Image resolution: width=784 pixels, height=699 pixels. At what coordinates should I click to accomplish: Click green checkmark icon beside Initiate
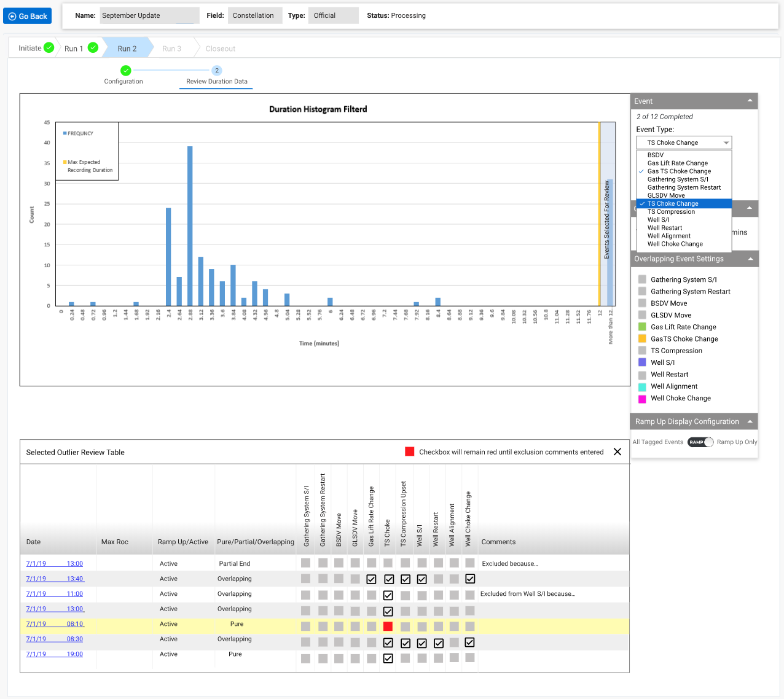[49, 47]
